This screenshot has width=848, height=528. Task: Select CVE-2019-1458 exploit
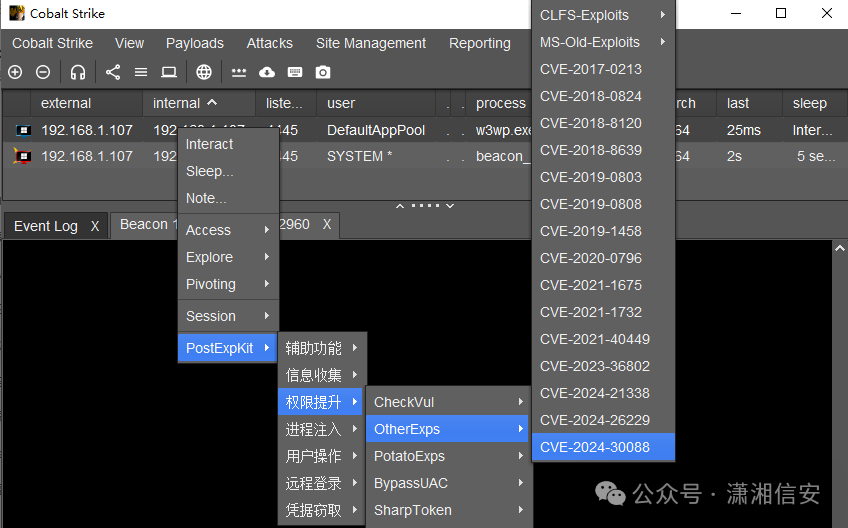[603, 231]
